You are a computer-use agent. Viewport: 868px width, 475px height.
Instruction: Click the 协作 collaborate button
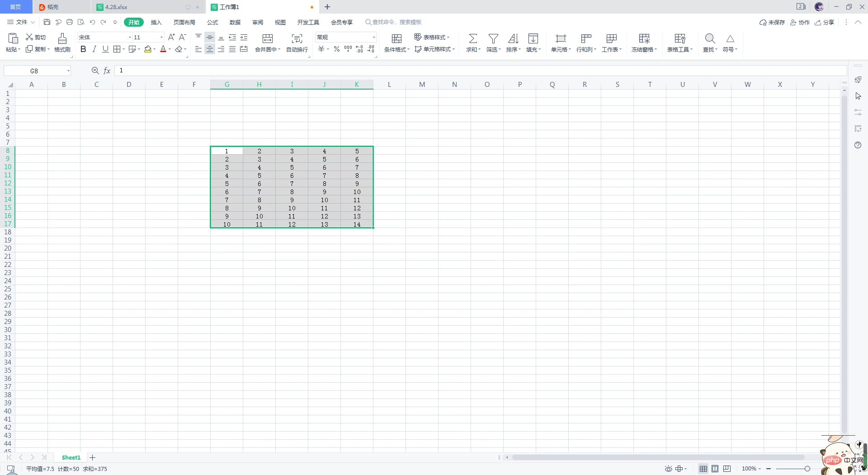[800, 22]
